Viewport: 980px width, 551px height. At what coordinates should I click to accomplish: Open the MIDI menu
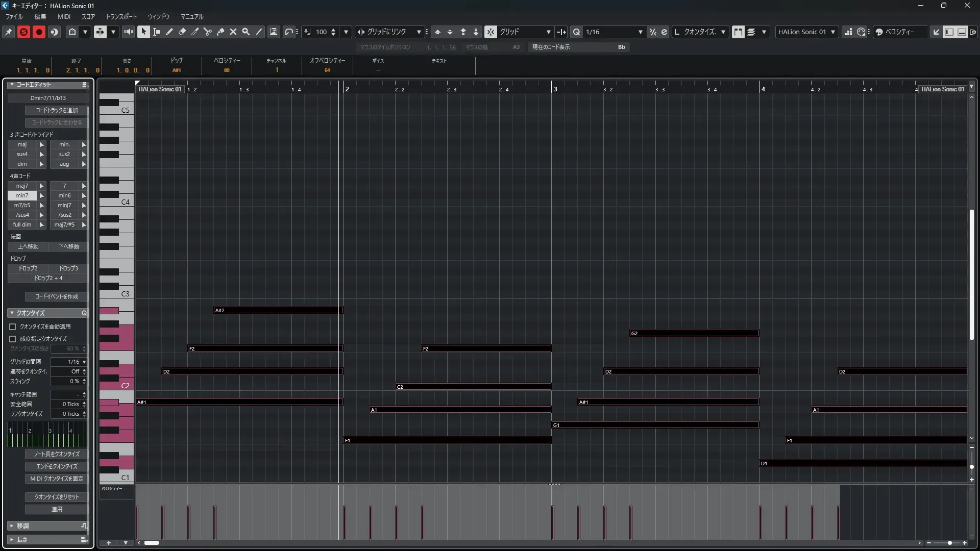coord(64,16)
